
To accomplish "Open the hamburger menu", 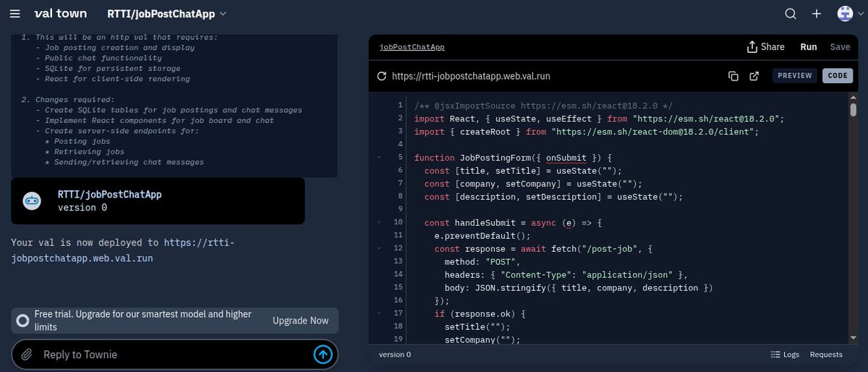I will [16, 13].
